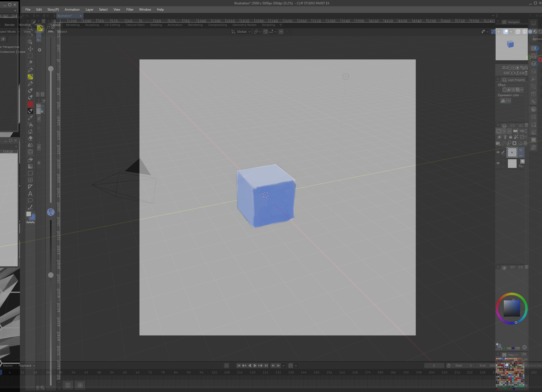542x392 pixels.
Task: Toggle the lock layer icon
Action: point(511,137)
